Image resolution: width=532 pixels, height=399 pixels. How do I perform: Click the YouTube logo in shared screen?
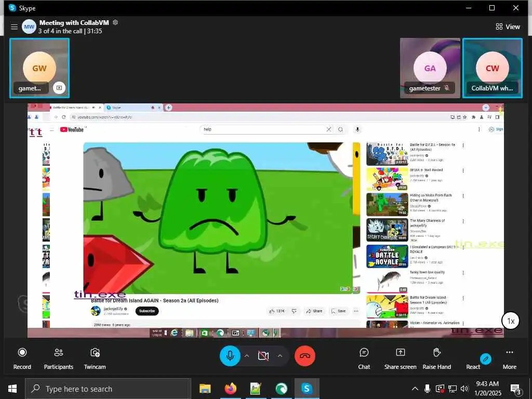click(x=72, y=129)
